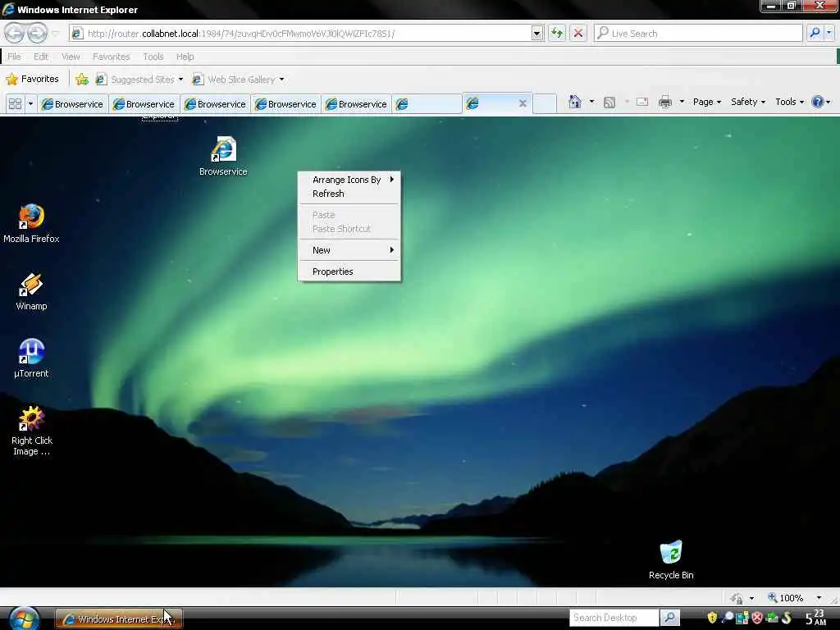Open the Edit menu
Viewport: 840px width, 630px height.
(x=41, y=57)
